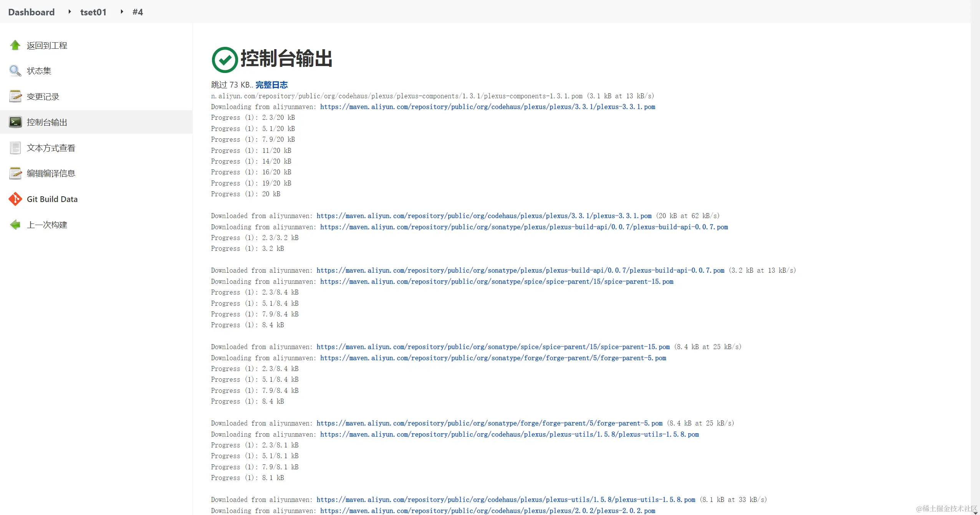980x515 pixels.
Task: Click the edit build info notepad icon
Action: pyautogui.click(x=15, y=173)
